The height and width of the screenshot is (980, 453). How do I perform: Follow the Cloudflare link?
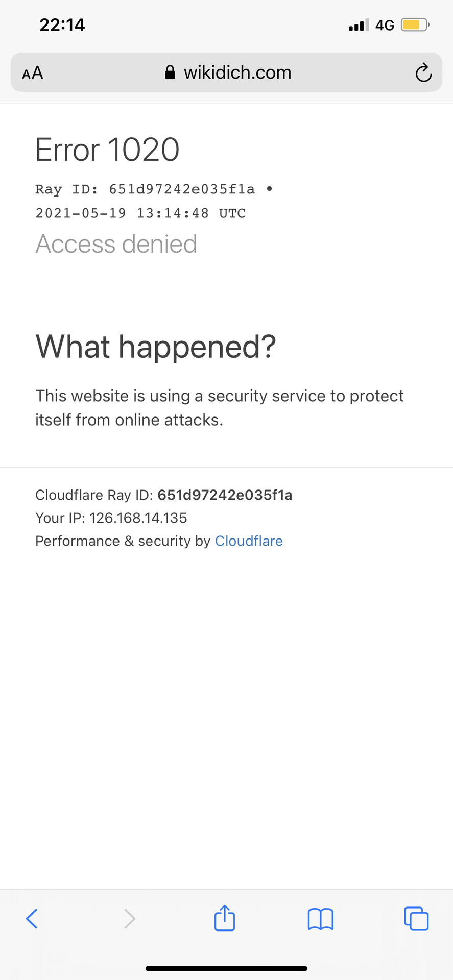(x=249, y=541)
